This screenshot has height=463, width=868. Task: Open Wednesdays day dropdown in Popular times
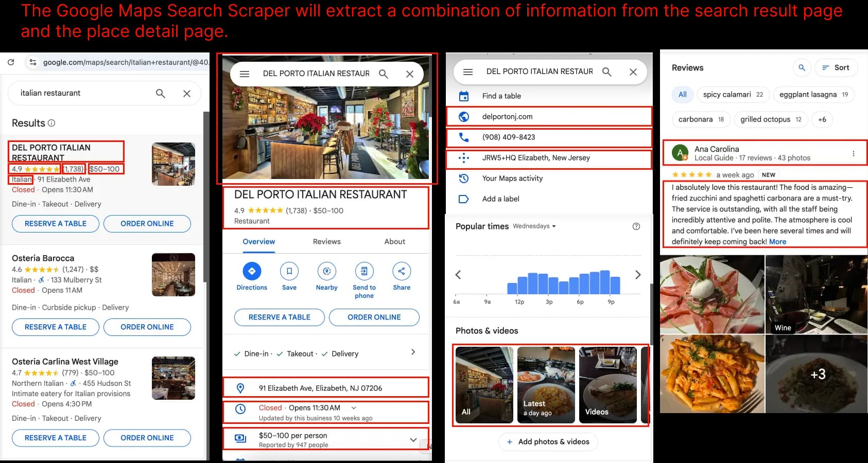[x=534, y=226]
